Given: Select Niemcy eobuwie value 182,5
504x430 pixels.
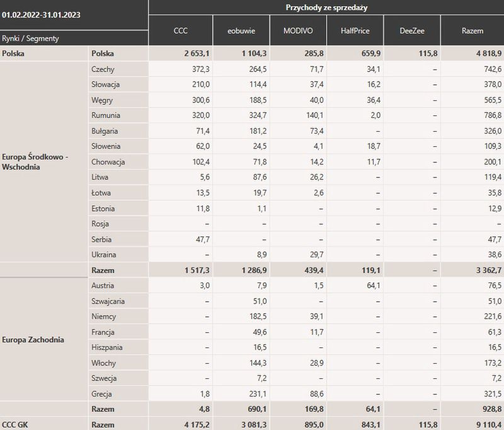Looking at the screenshot, I should 258,316.
